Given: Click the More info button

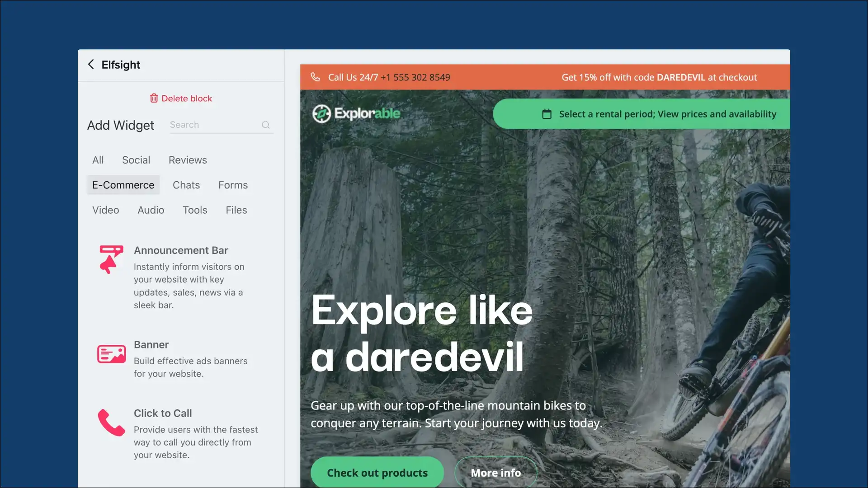Looking at the screenshot, I should click(x=495, y=472).
